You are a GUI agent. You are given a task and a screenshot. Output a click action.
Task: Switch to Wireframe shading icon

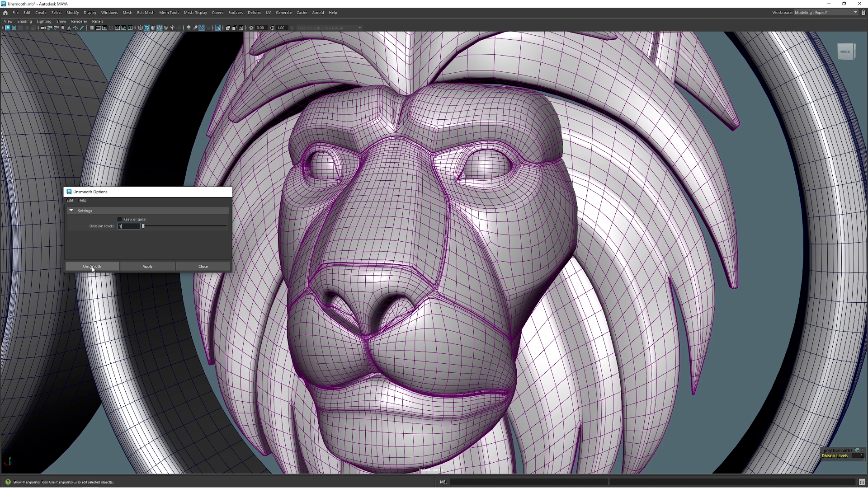click(140, 28)
